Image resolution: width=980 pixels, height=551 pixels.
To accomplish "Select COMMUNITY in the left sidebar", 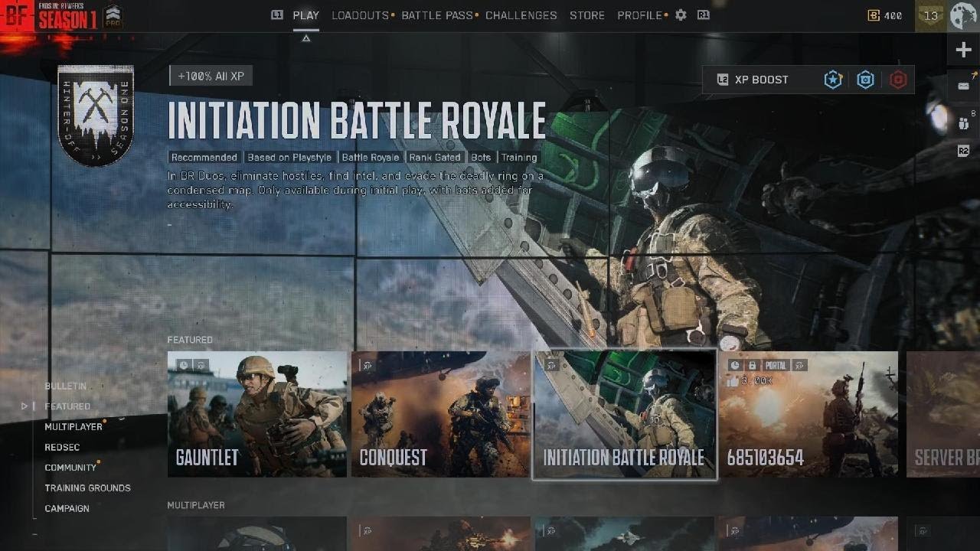I will tap(70, 468).
